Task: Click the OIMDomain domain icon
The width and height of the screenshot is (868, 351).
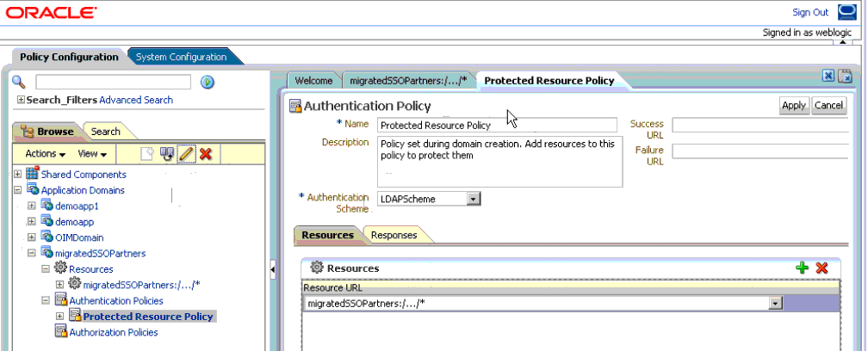Action: 46,237
